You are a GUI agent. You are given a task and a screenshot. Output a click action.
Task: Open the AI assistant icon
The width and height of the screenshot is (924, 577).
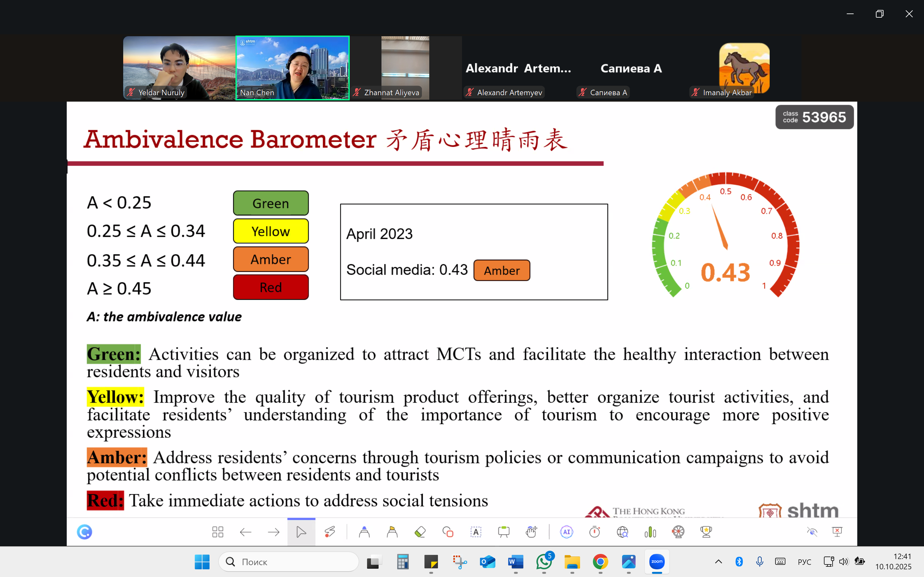click(567, 531)
